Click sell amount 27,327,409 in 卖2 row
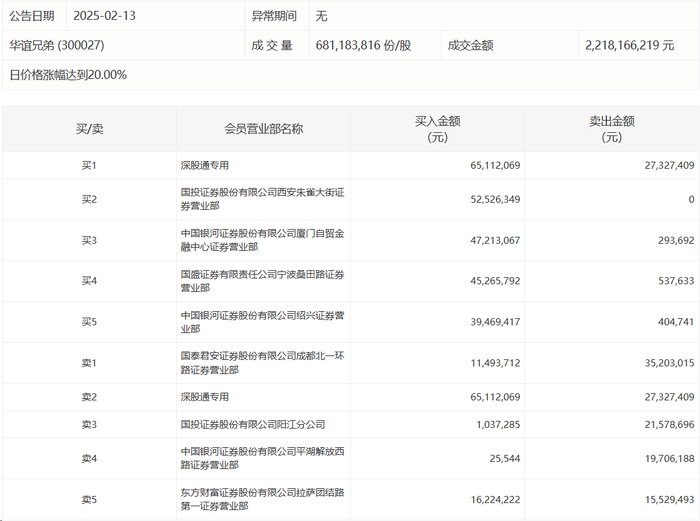The image size is (700, 521). pos(669,397)
